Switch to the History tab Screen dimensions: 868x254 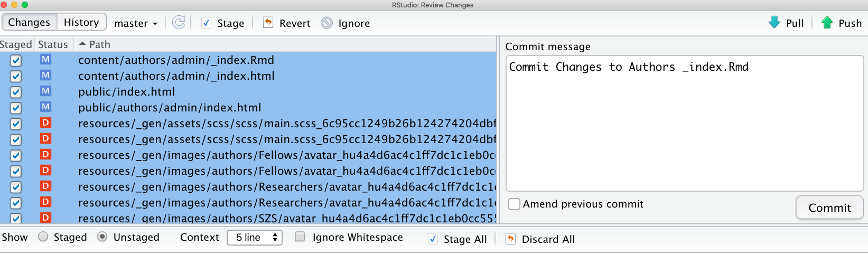pyautogui.click(x=81, y=22)
